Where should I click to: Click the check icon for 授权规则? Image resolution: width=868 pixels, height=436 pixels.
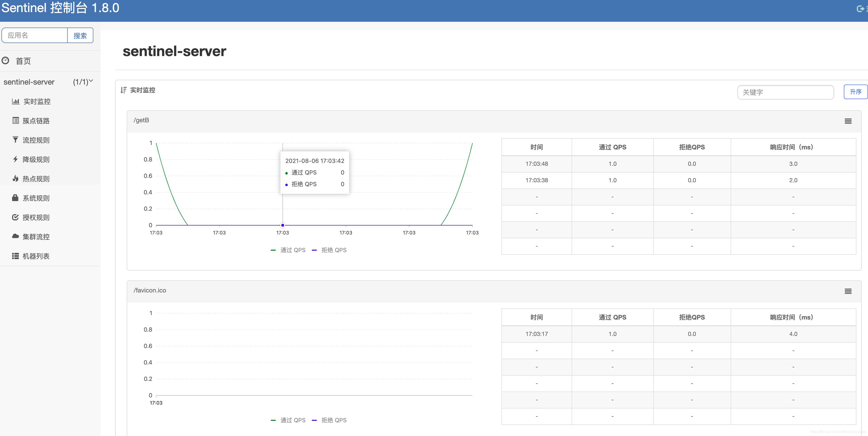pos(15,217)
